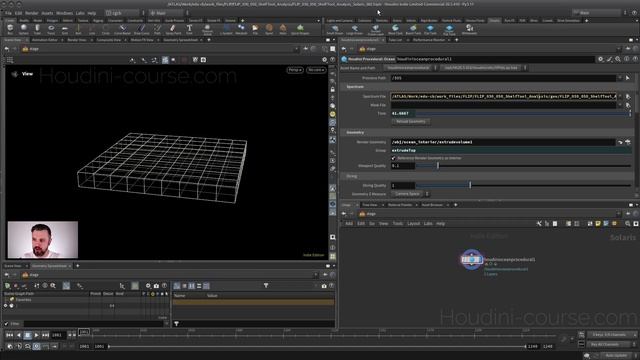Switch to the Animation Editor tab

point(45,40)
